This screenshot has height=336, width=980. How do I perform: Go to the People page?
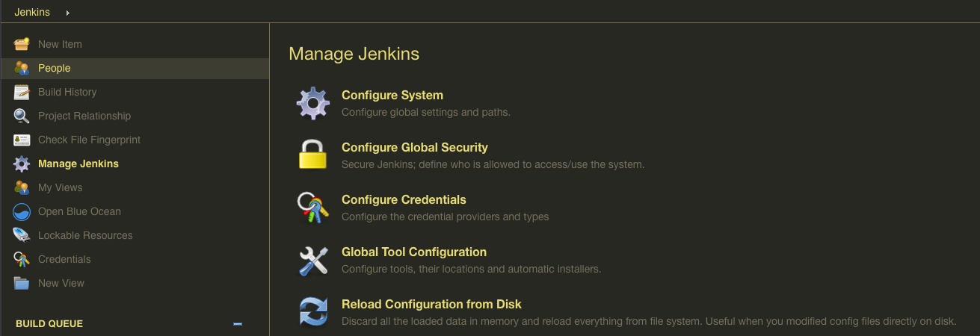coord(54,68)
